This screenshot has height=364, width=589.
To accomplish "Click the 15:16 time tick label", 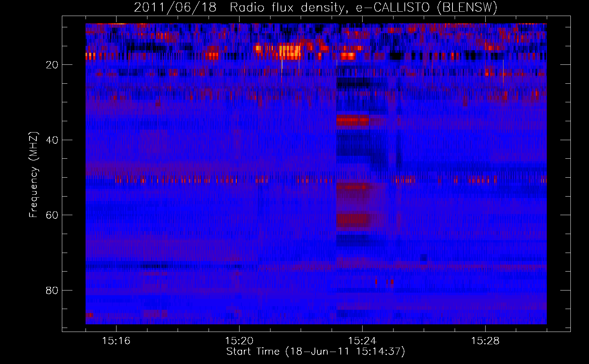I will 116,341.
